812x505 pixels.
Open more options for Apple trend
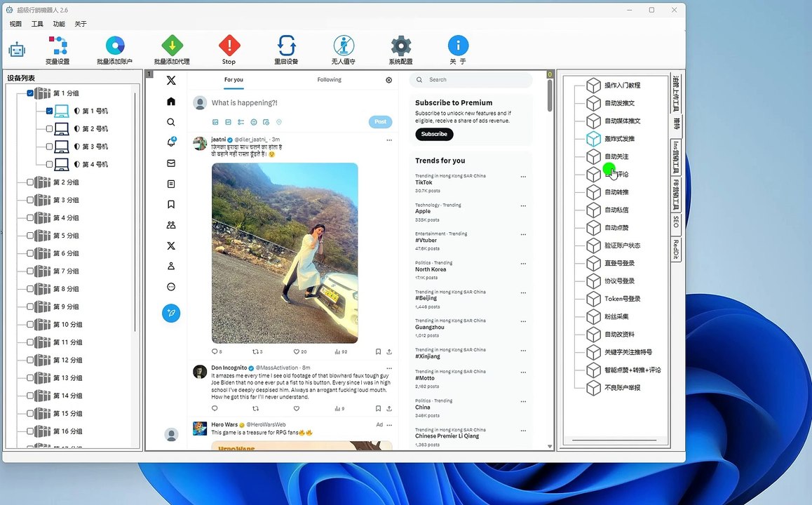click(x=523, y=206)
